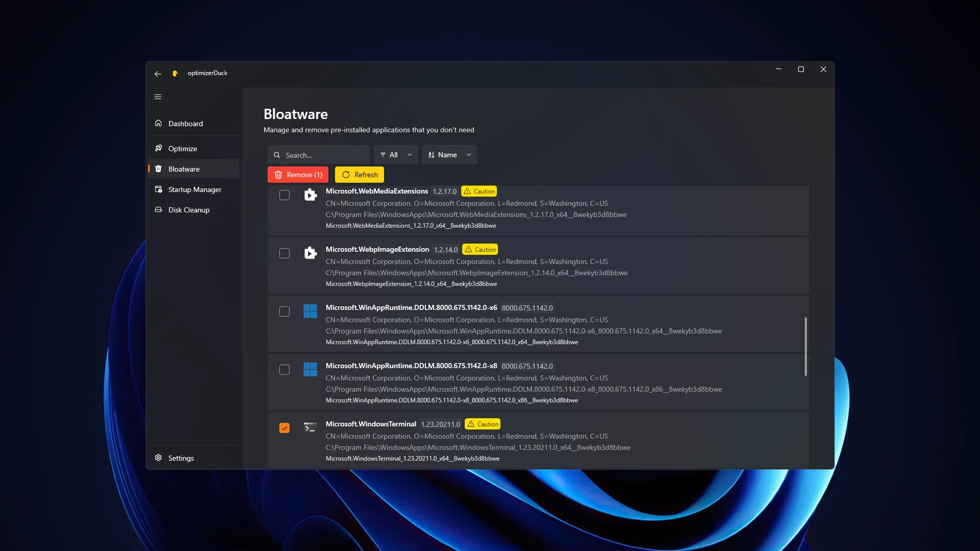Open Disk Cleanup page
The image size is (980, 551).
[x=194, y=210]
